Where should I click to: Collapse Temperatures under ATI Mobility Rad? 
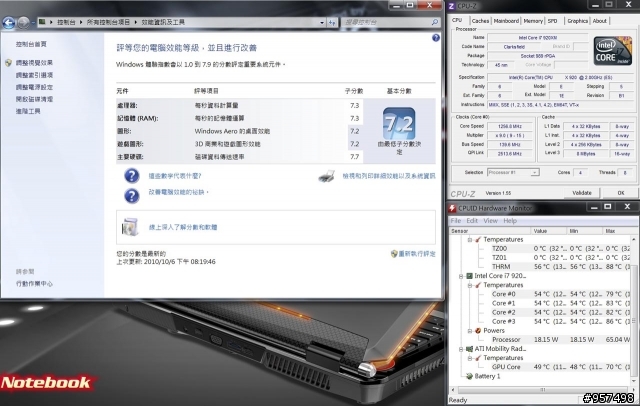[x=470, y=358]
